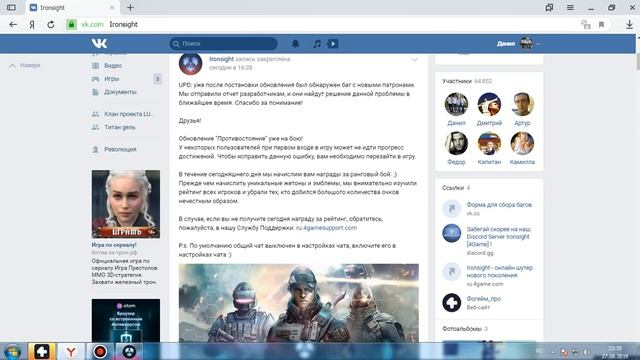Click the translate page icon in the address bar
The image size is (640, 360).
586,24
